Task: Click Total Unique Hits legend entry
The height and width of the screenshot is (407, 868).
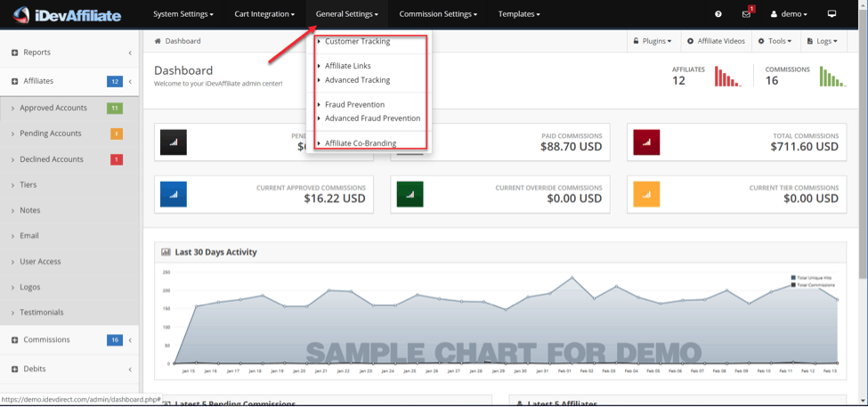Action: pos(812,278)
